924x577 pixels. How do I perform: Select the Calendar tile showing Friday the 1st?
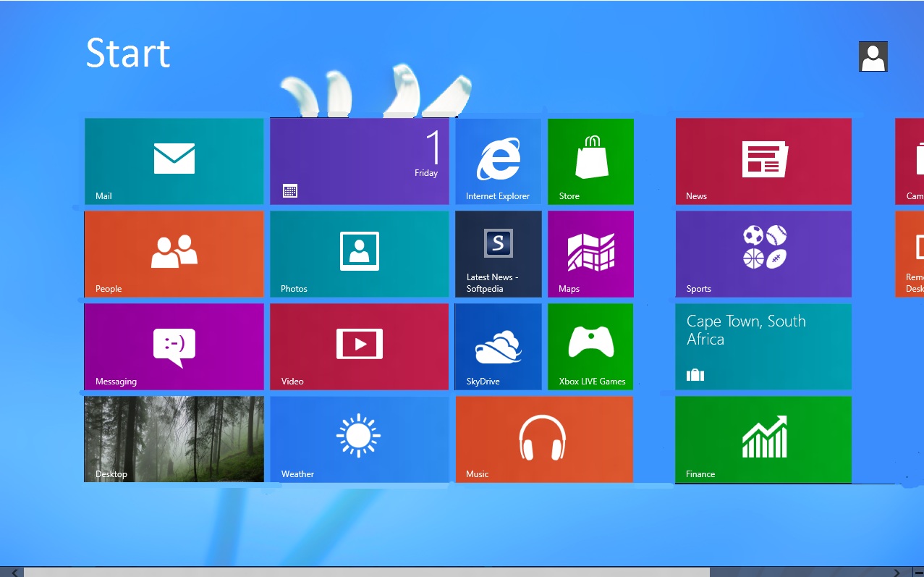[359, 161]
